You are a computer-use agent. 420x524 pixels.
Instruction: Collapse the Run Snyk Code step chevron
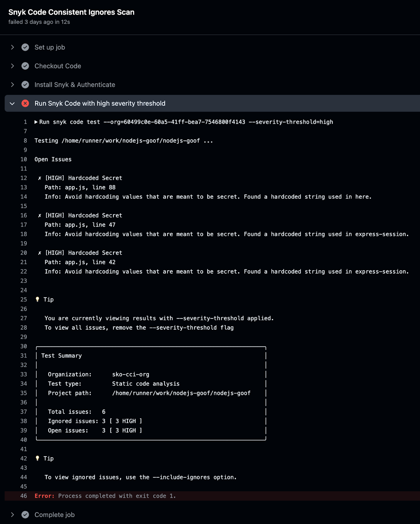(12, 103)
